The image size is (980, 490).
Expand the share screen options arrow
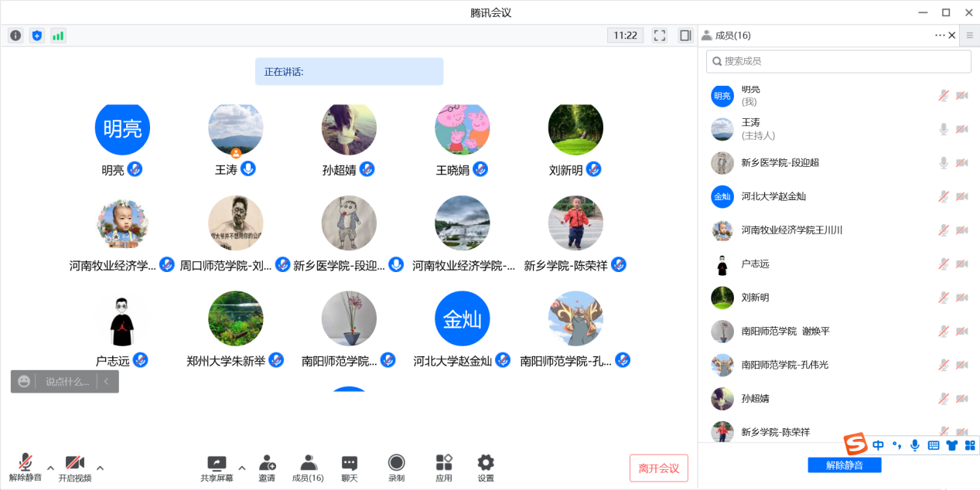coord(242,468)
